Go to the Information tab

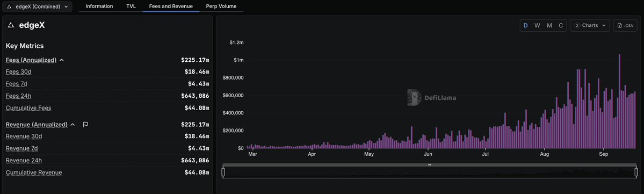click(99, 6)
